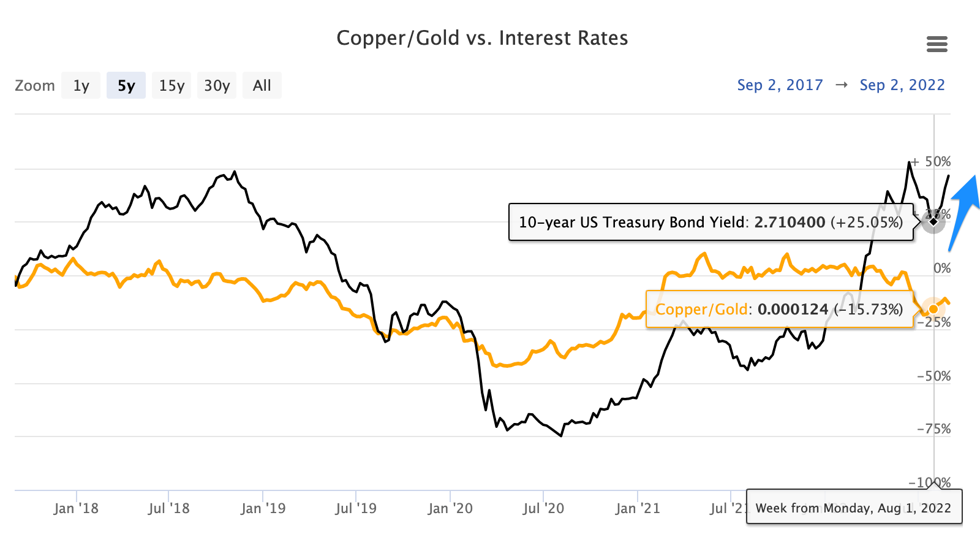This screenshot has height=537, width=980.
Task: Switch zoom to 15y
Action: tap(171, 85)
